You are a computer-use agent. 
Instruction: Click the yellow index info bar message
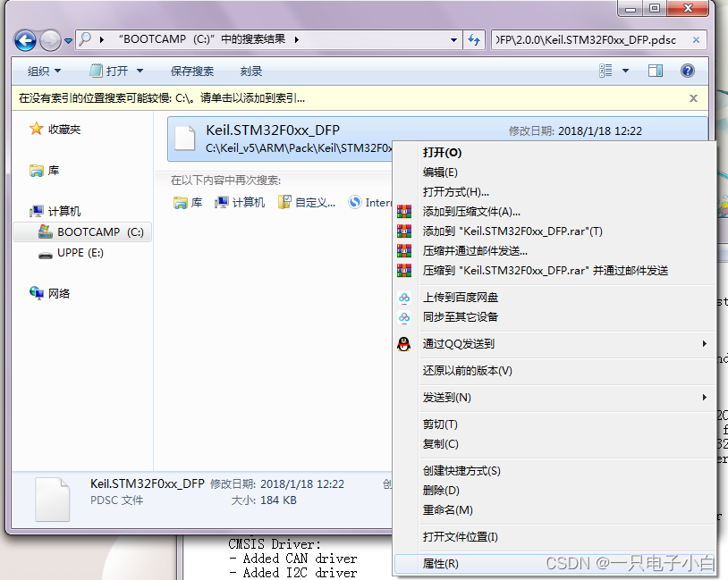coord(162,98)
